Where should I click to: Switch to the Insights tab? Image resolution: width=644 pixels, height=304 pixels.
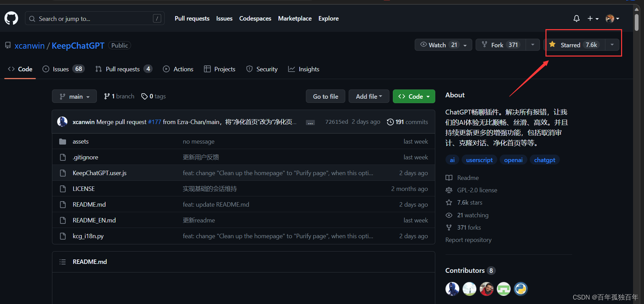point(304,69)
